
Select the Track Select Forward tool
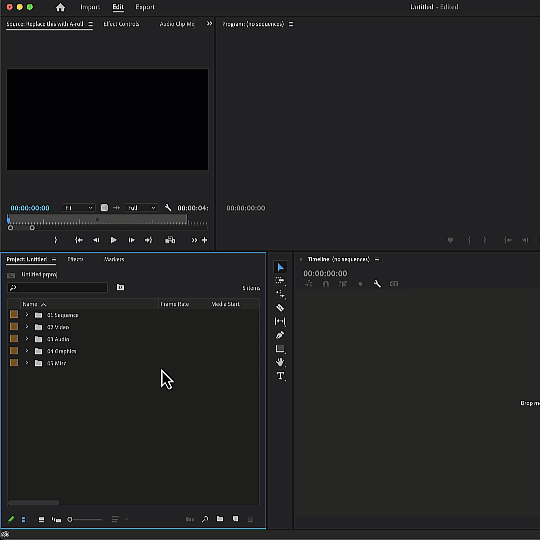click(x=280, y=281)
